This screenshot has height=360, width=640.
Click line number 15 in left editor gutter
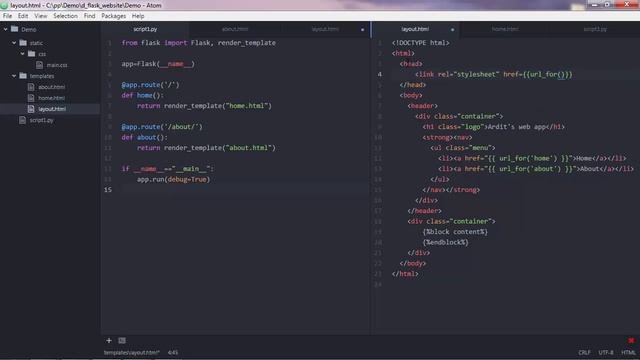pyautogui.click(x=108, y=190)
